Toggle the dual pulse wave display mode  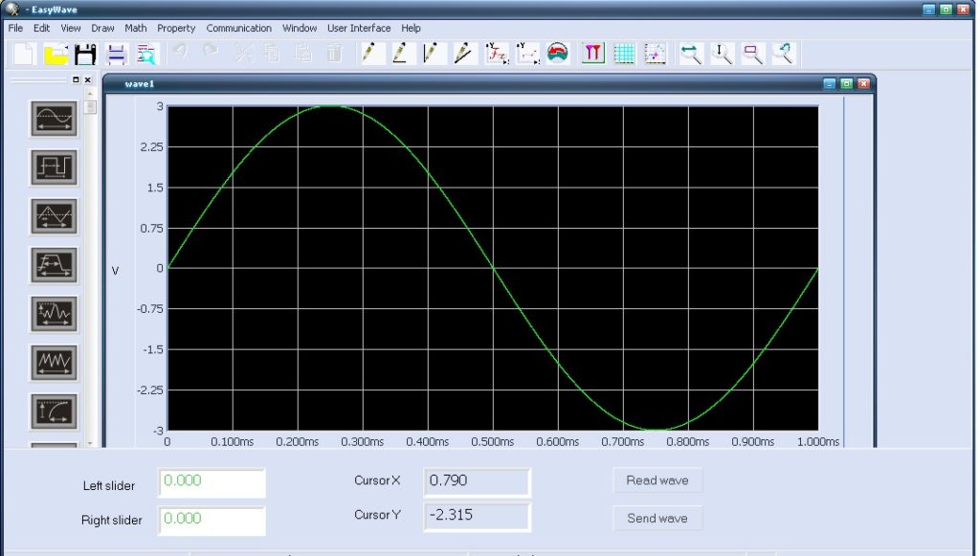coord(592,54)
